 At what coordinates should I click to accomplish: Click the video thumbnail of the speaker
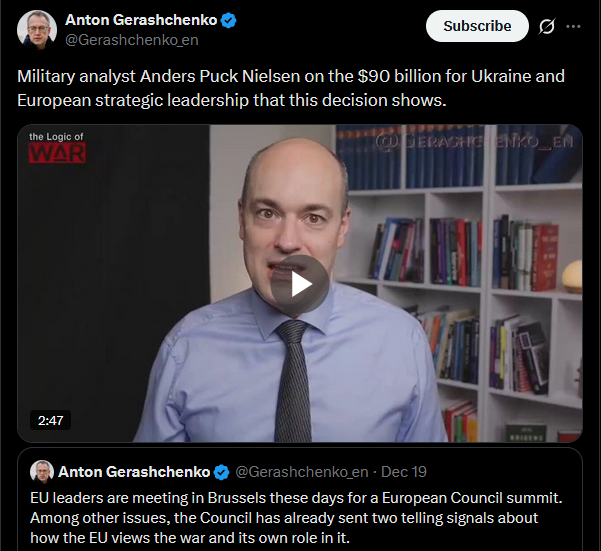point(300,283)
